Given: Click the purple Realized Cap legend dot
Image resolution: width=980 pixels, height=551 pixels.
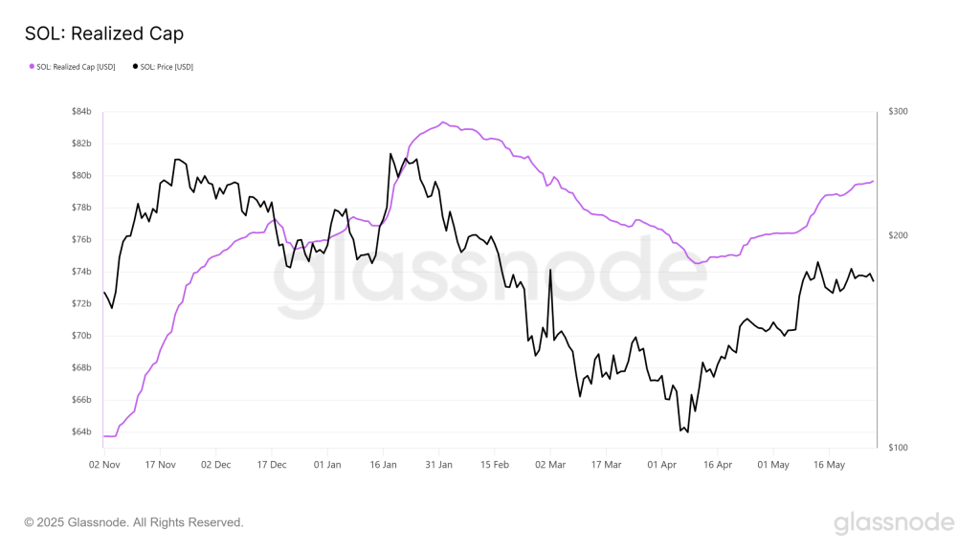Looking at the screenshot, I should 32,66.
